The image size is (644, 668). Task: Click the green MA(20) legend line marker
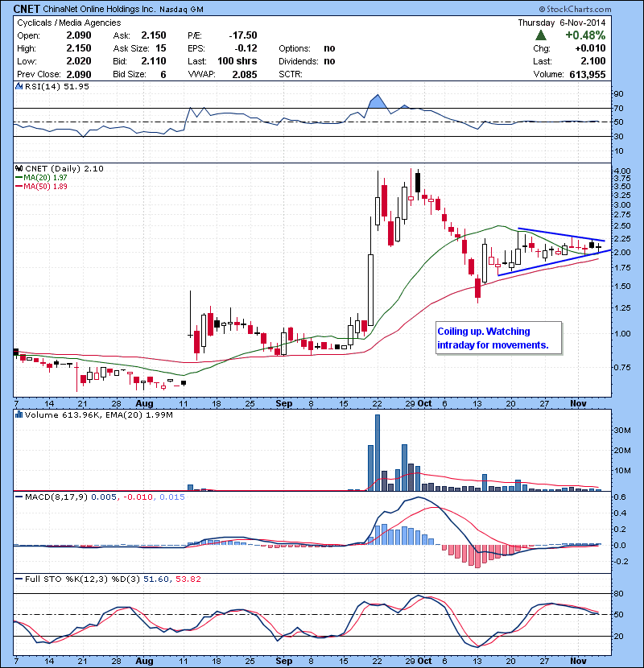19,178
